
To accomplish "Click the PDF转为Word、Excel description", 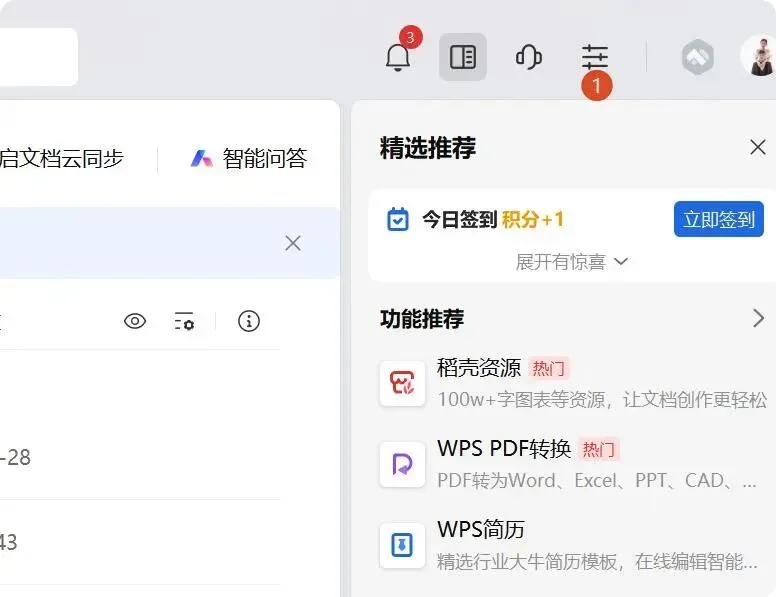I will tap(597, 480).
